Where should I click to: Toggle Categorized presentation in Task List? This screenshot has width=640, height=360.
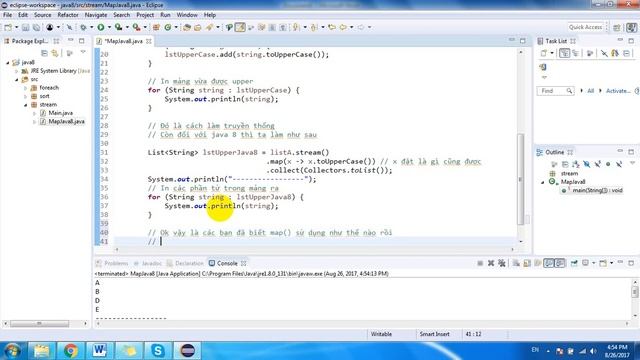[564, 53]
